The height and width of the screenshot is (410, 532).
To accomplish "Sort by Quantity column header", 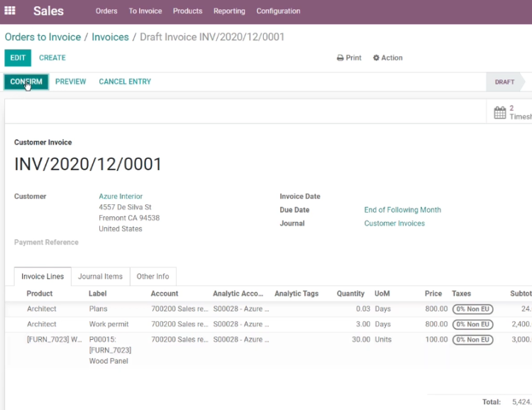I will 350,294.
